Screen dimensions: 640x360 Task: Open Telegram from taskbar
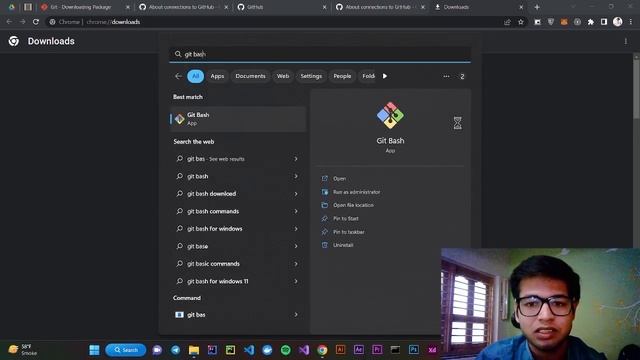[x=176, y=350]
